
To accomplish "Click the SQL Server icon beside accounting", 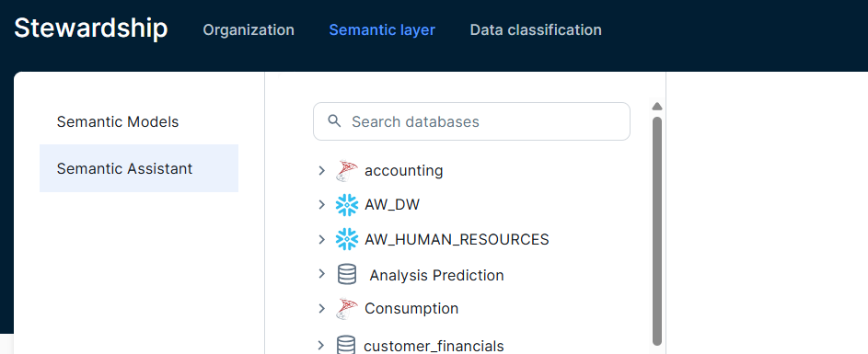I will (346, 171).
